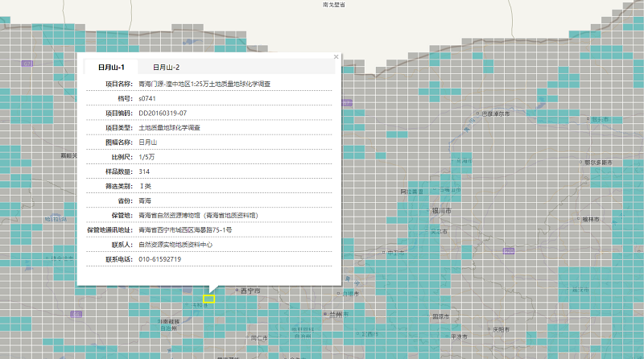644x359 pixels.
Task: Select the grid number s0741
Action: [x=147, y=98]
